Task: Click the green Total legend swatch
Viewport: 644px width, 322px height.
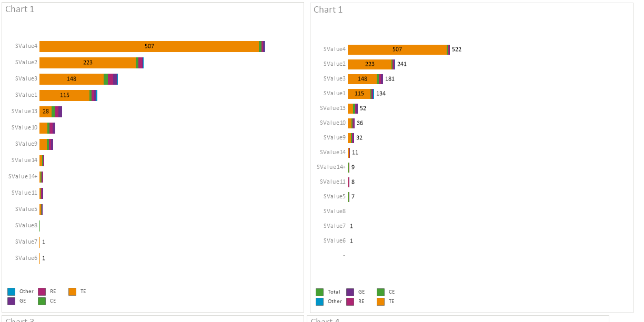Action: [319, 292]
